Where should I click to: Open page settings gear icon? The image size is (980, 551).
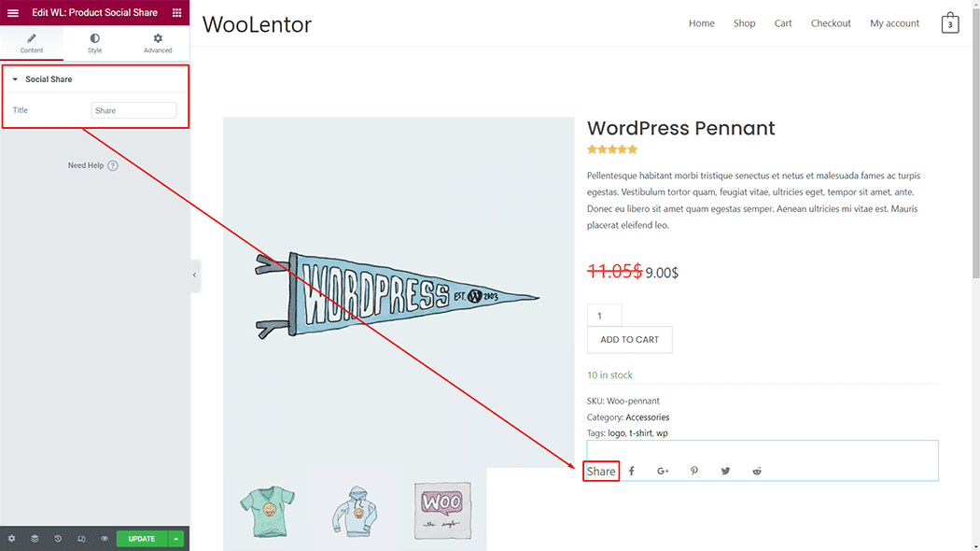click(x=11, y=539)
